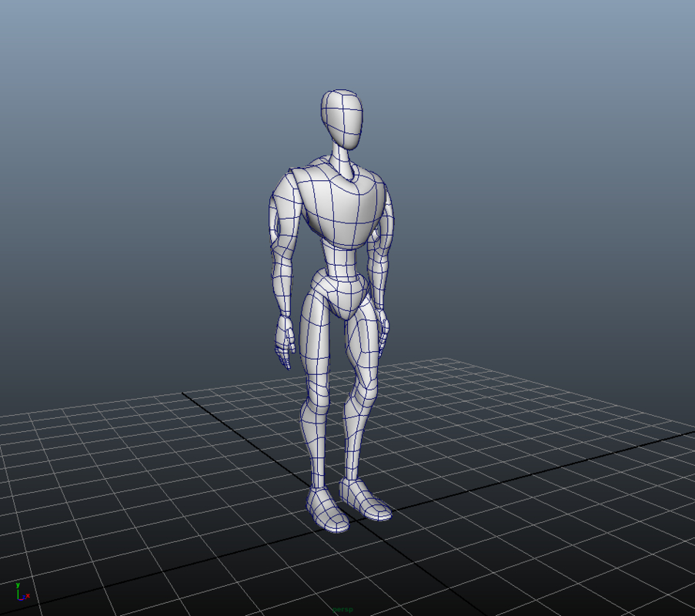Click the persp camera label

343,609
